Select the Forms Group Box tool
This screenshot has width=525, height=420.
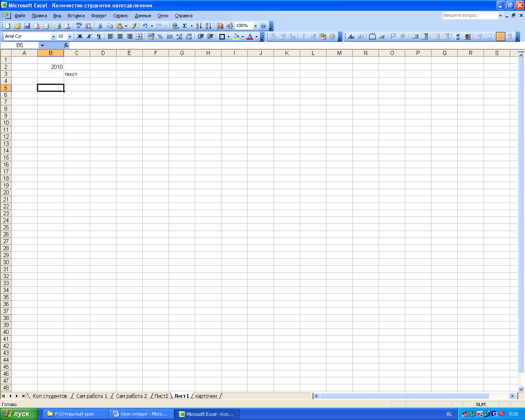(372, 37)
